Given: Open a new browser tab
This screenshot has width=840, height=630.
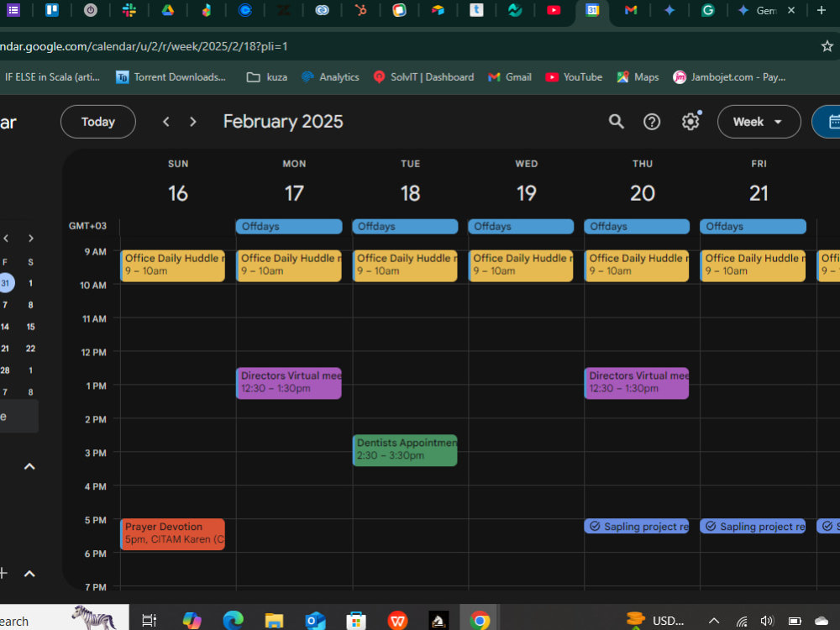Looking at the screenshot, I should pos(821,10).
